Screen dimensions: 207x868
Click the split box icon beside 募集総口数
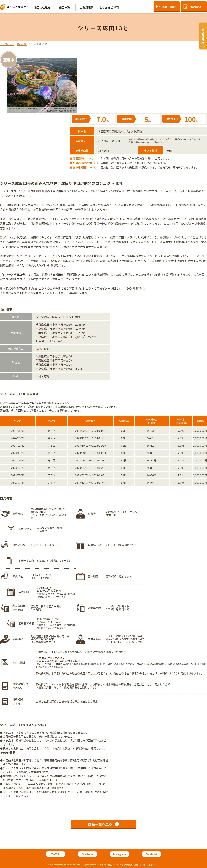pos(80,545)
